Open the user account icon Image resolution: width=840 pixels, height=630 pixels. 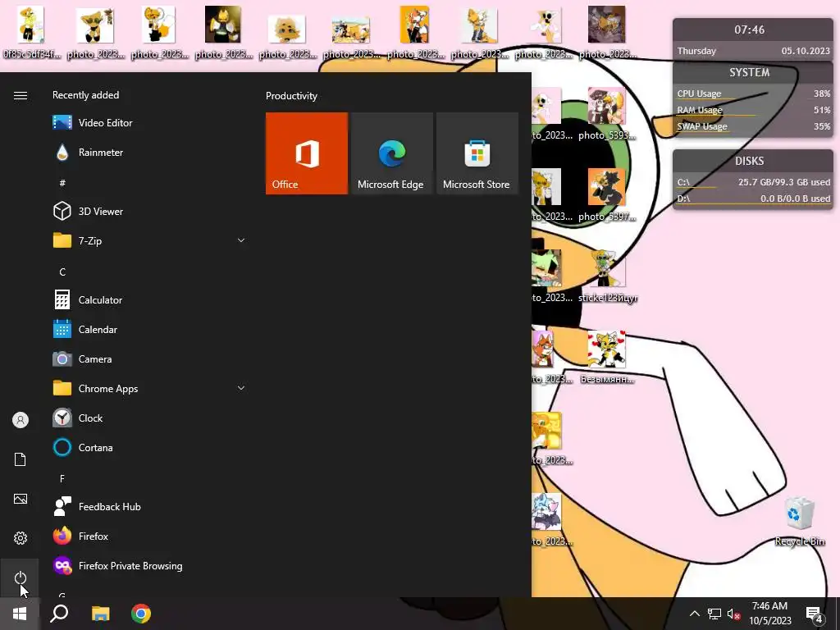[x=21, y=420]
